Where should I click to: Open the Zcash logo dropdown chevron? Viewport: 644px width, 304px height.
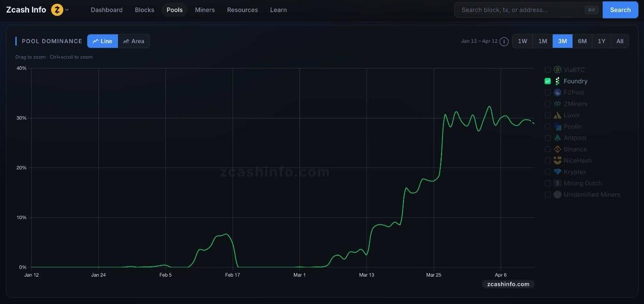(x=66, y=9)
